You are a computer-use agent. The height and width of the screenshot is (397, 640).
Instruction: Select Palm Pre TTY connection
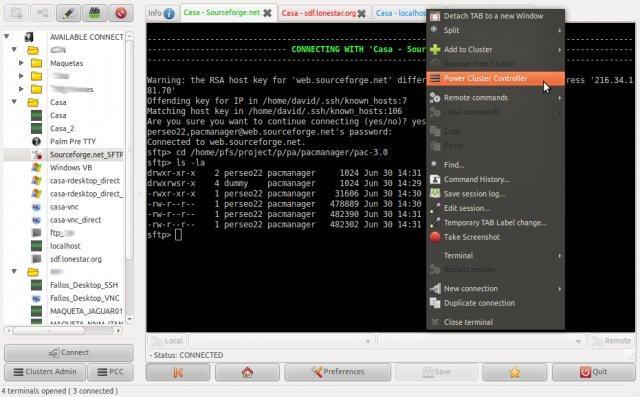pos(73,142)
